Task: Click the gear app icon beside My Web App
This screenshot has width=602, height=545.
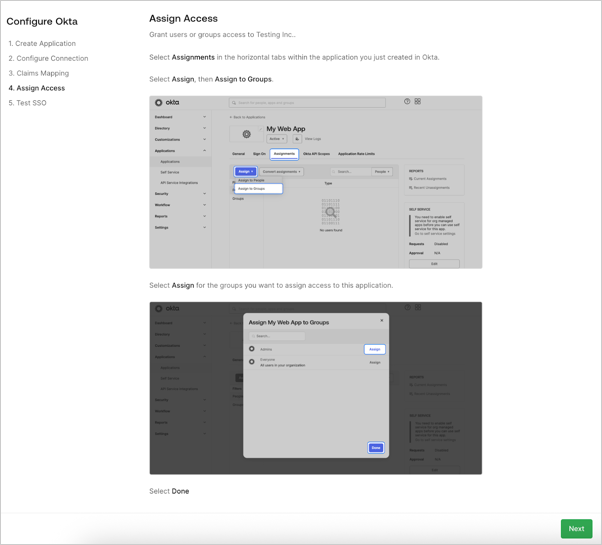Action: 246,134
